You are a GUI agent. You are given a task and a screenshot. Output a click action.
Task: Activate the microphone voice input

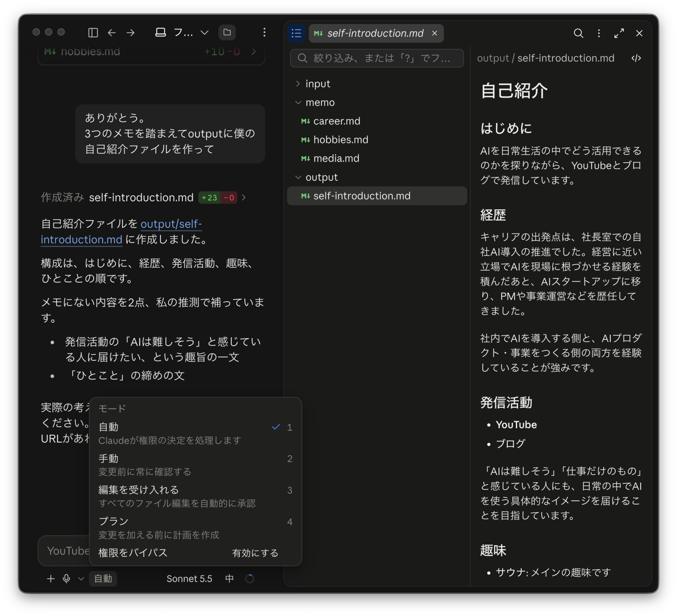tap(66, 579)
